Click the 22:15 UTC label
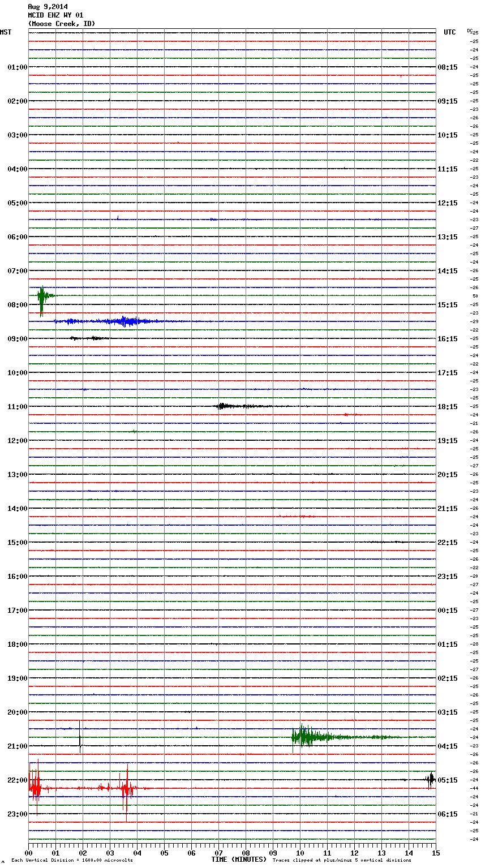The width and height of the screenshot is (481, 868). click(448, 543)
